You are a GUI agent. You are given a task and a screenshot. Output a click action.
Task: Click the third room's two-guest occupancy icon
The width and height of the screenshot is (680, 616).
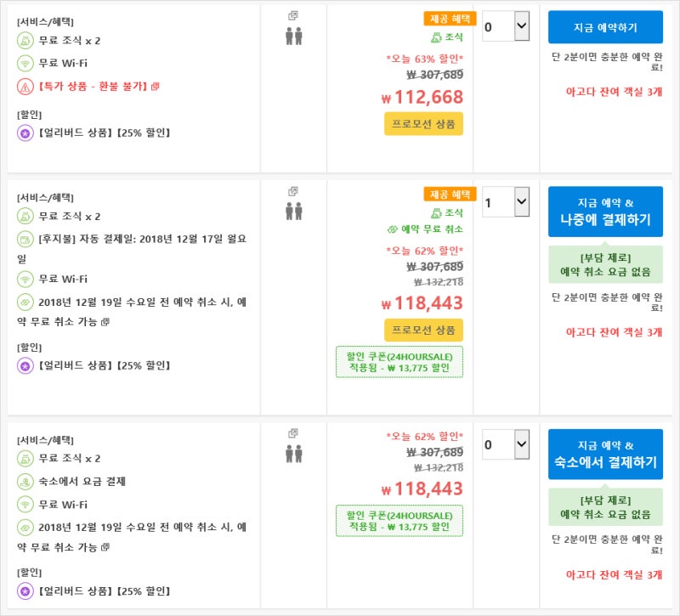coord(294,453)
